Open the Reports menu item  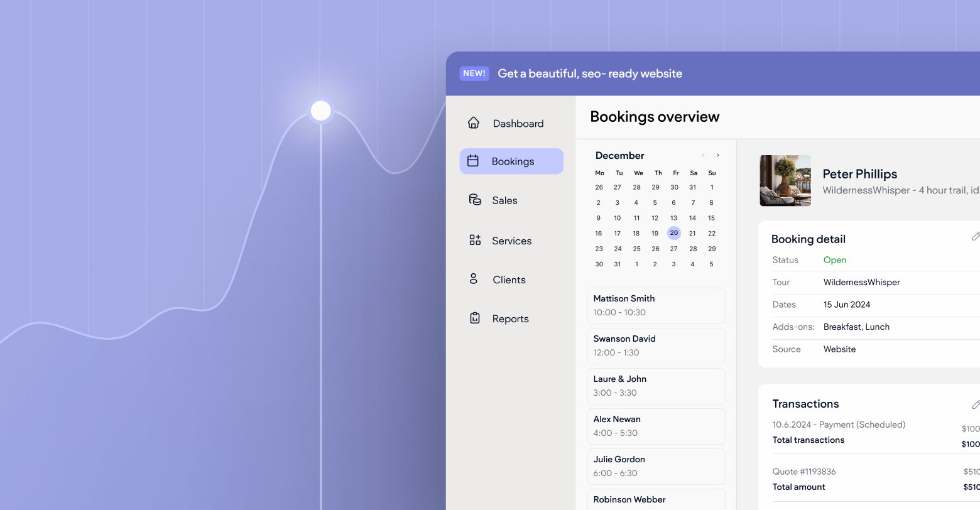pyautogui.click(x=510, y=319)
